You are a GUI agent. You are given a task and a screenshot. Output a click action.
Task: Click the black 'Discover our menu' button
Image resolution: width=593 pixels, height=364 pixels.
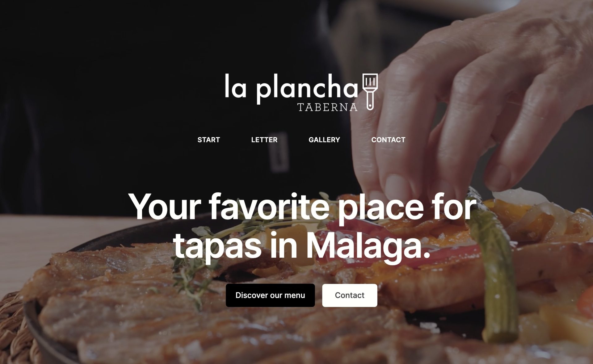tap(270, 295)
